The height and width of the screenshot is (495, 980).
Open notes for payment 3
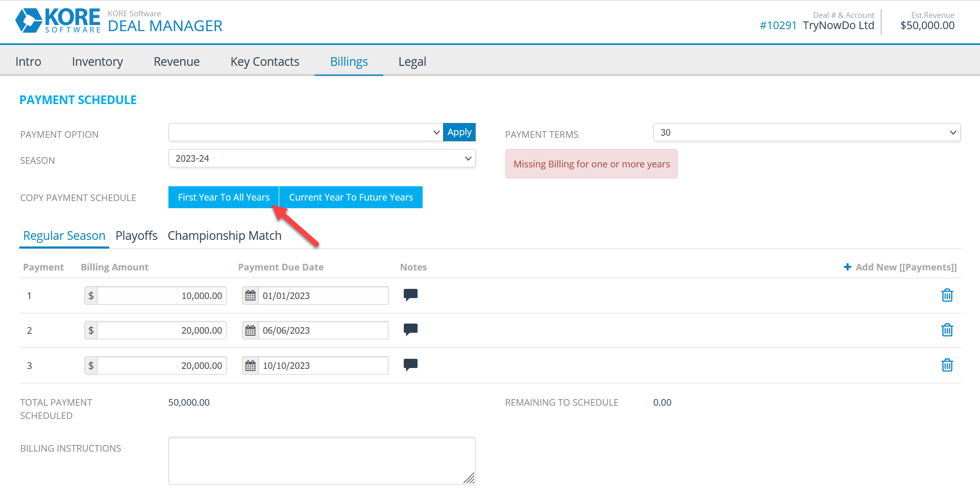point(410,365)
